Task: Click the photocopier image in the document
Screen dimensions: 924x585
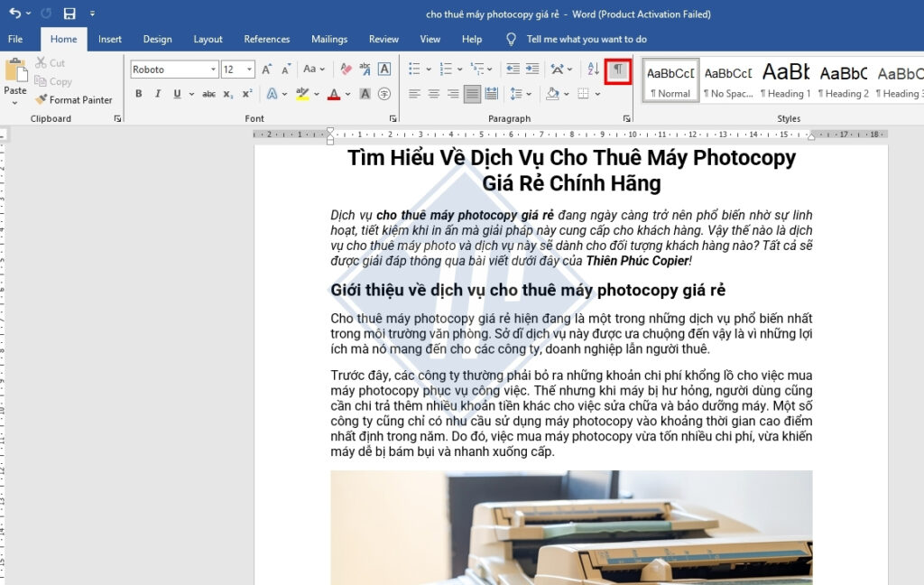Action: coord(571,527)
